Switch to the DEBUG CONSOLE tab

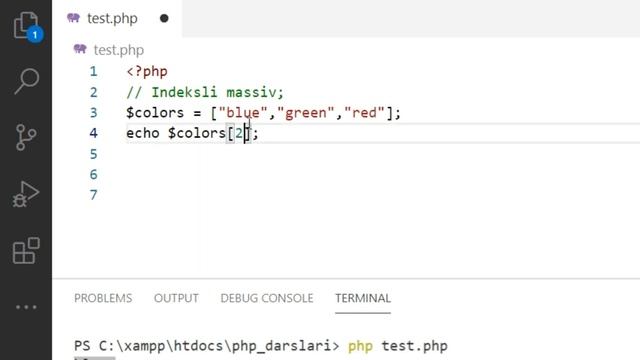(x=267, y=298)
